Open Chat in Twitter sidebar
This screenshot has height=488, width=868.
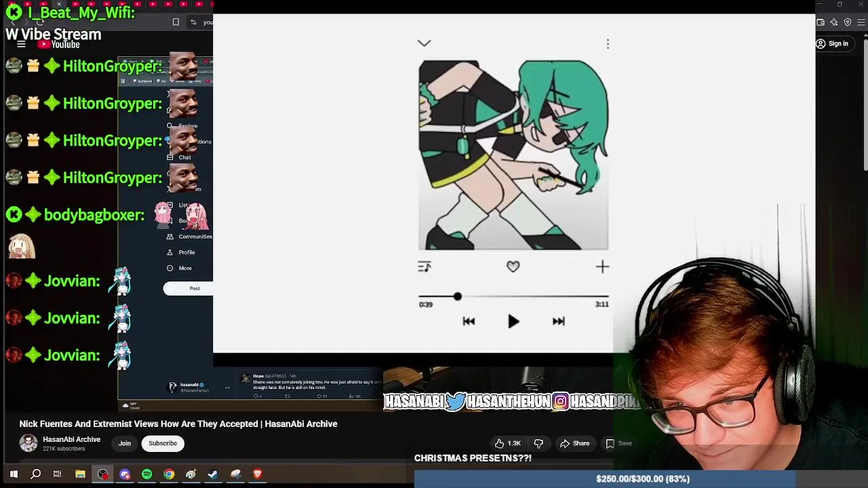(179, 157)
